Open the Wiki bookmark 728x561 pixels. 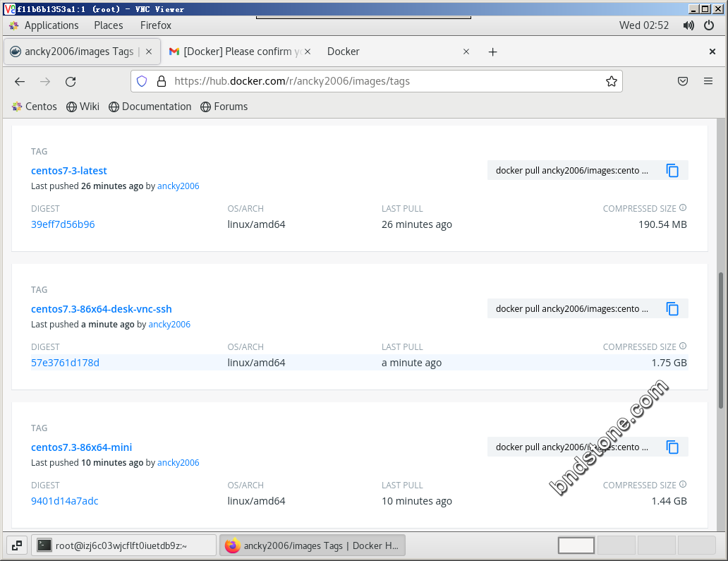click(x=83, y=107)
